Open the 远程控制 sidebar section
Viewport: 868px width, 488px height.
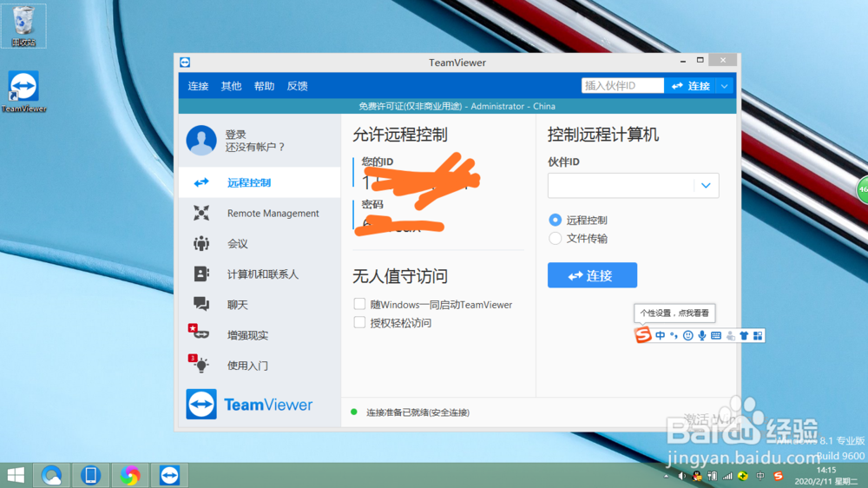point(259,182)
